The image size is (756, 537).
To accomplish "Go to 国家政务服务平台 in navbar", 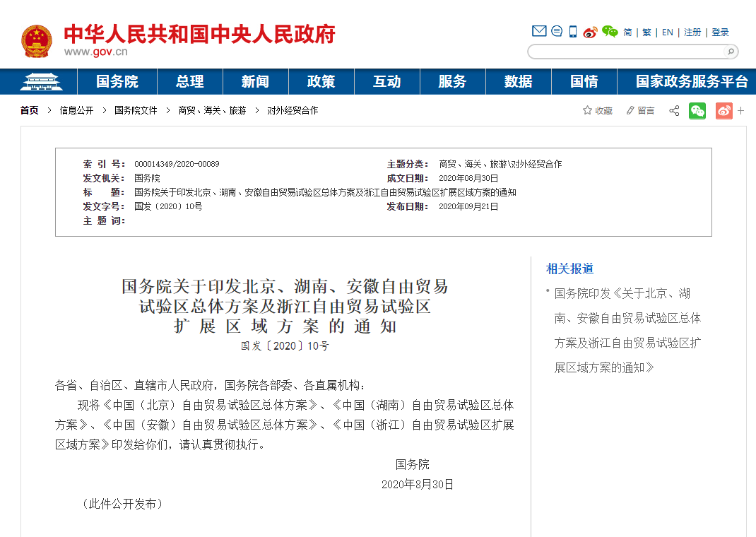I will (691, 82).
